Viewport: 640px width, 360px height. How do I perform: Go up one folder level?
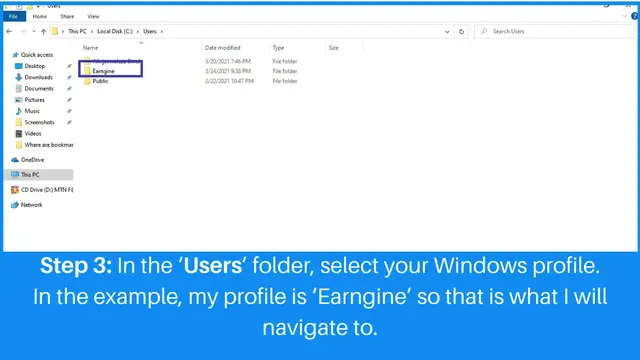[43, 31]
